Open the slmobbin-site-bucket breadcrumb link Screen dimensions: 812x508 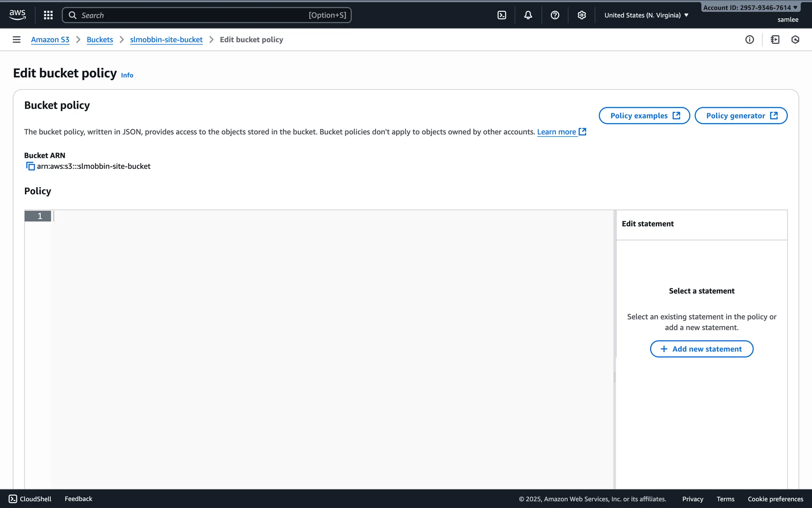pos(166,40)
